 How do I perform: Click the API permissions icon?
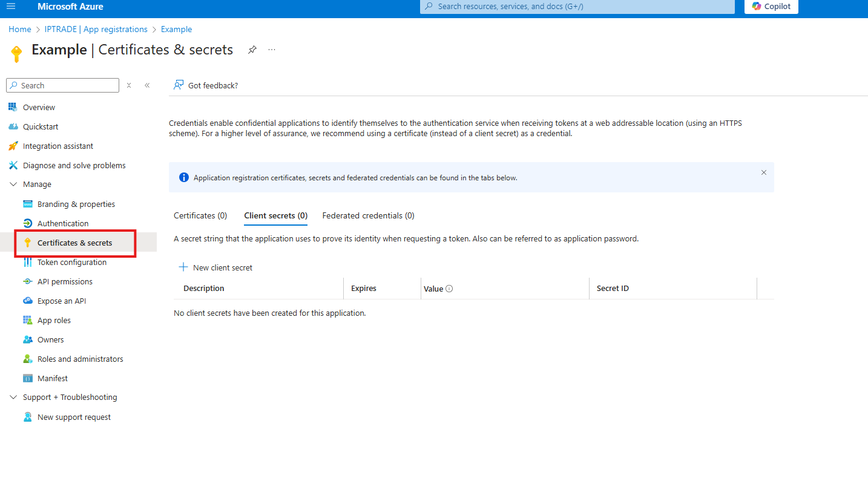tap(27, 281)
